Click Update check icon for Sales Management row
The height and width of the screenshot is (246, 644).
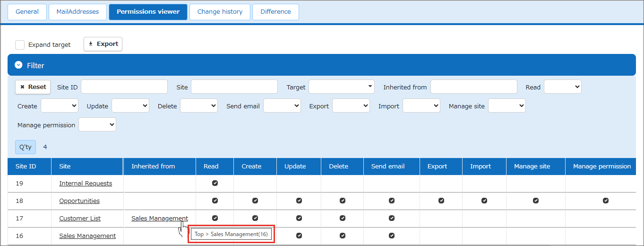pos(299,236)
